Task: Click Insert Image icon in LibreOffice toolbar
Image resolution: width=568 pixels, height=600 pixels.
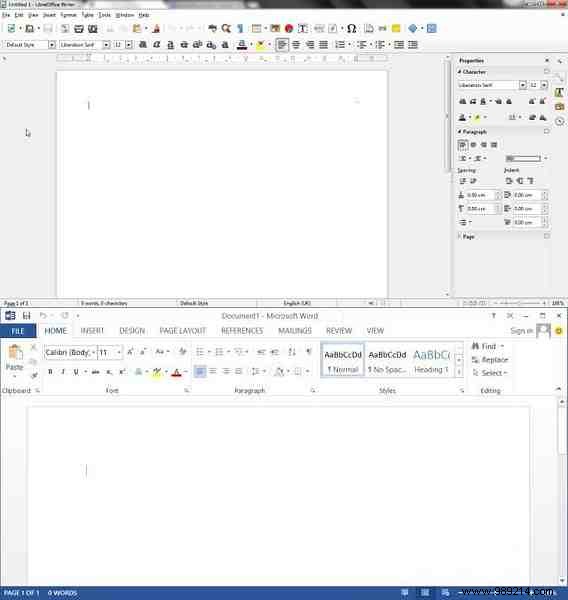Action: (x=275, y=29)
